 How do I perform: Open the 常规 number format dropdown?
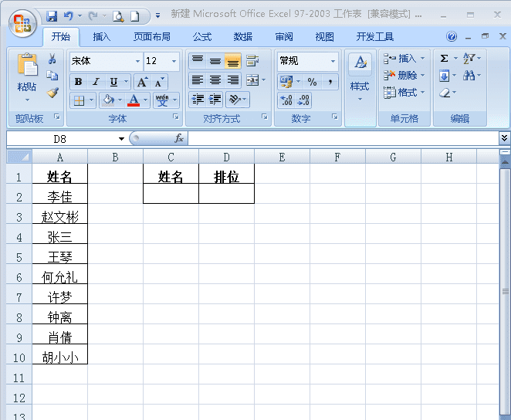[x=333, y=61]
